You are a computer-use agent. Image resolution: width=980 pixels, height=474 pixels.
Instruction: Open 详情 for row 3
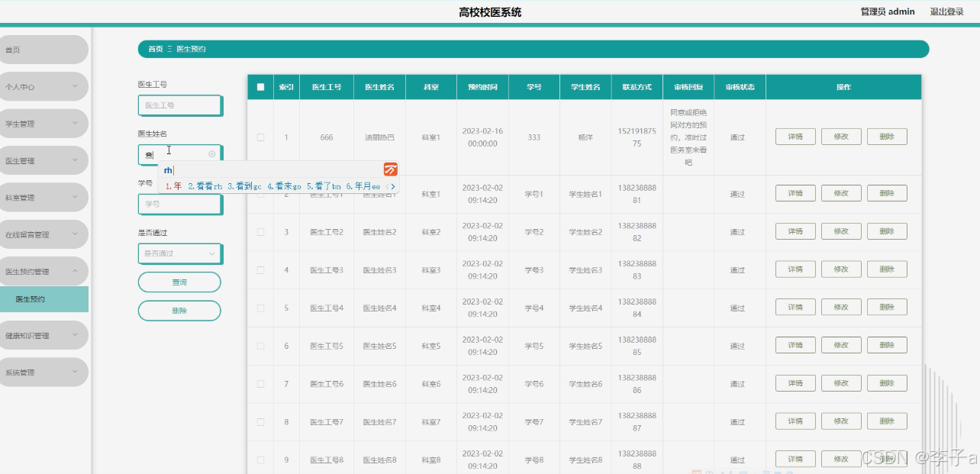coord(795,231)
